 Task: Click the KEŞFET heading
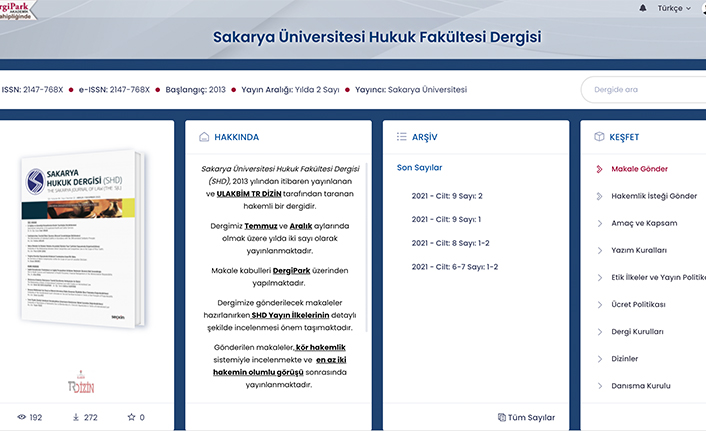(624, 137)
